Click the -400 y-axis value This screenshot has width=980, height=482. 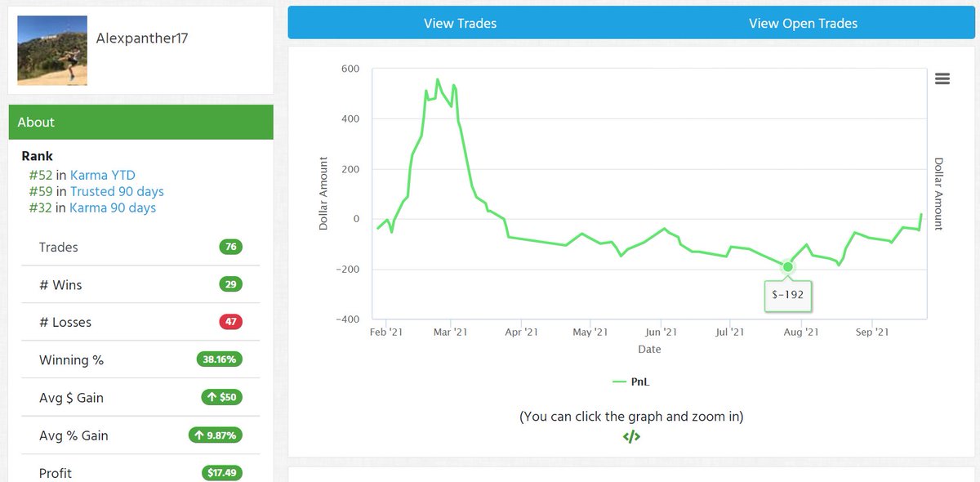[x=348, y=319]
